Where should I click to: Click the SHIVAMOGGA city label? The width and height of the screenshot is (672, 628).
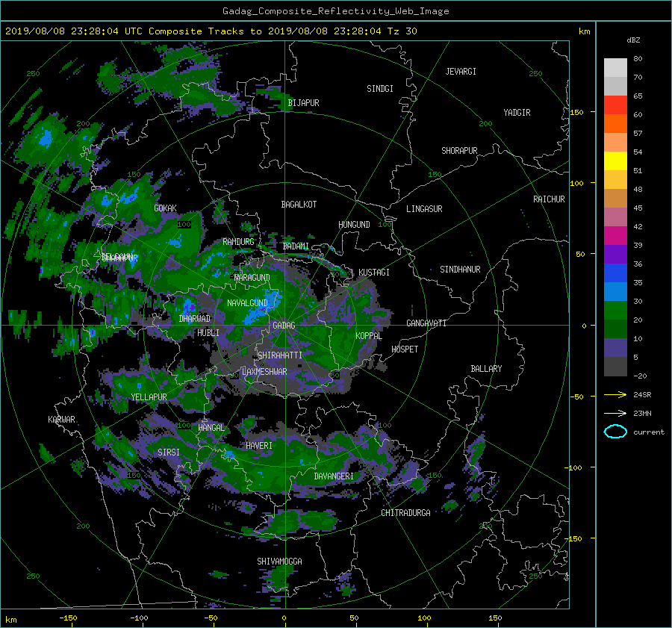pos(279,562)
